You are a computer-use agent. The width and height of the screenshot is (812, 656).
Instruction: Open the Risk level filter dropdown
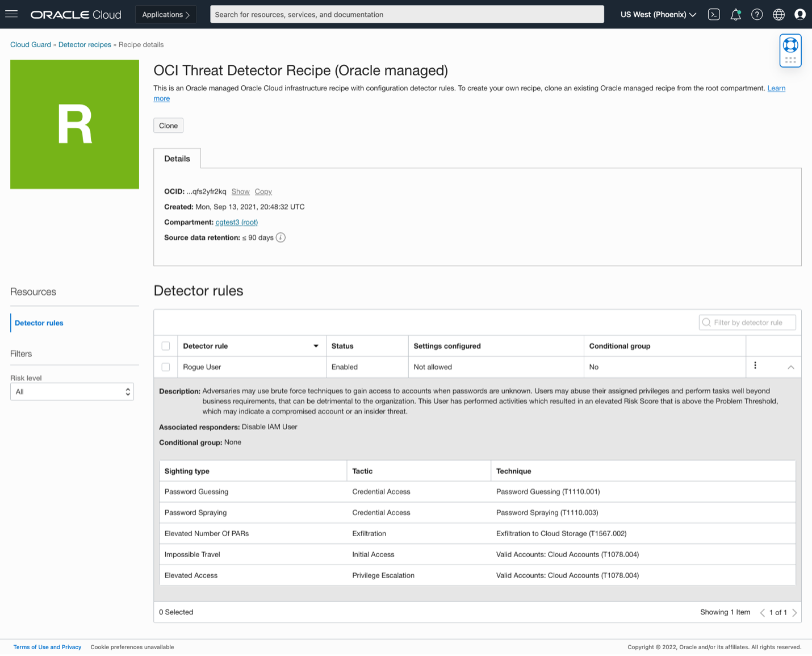pos(72,392)
